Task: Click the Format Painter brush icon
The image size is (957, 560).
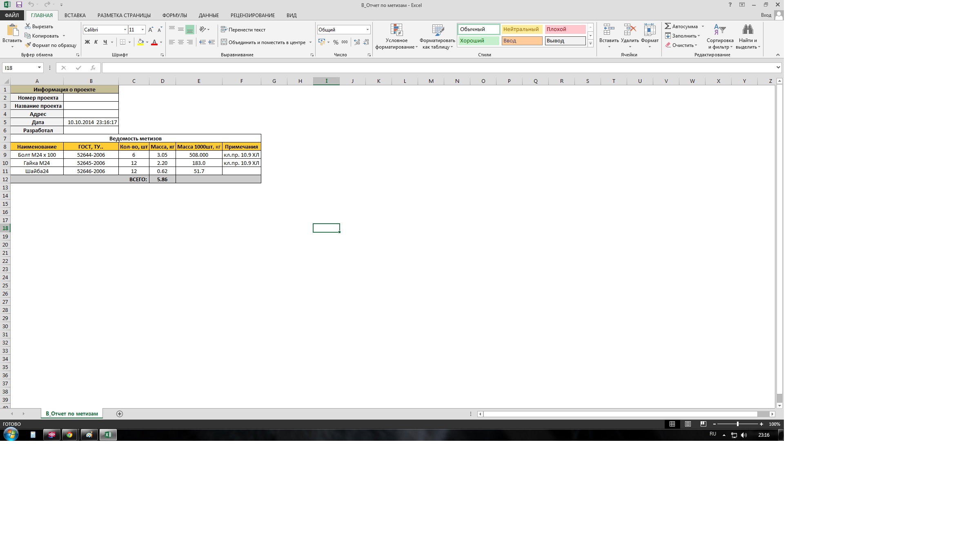Action: click(28, 45)
